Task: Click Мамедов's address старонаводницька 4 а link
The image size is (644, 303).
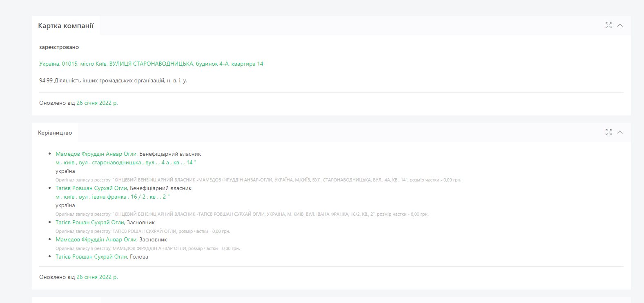Action: point(126,162)
